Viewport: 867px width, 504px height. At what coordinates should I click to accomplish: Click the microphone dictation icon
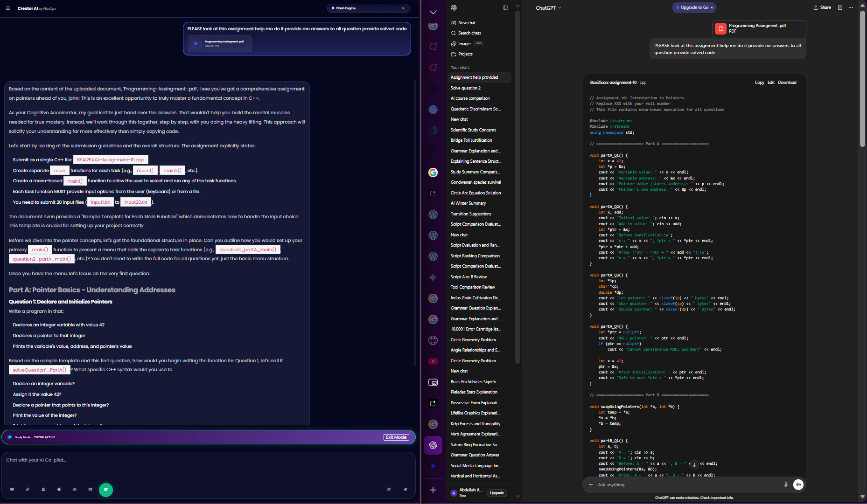[786, 485]
